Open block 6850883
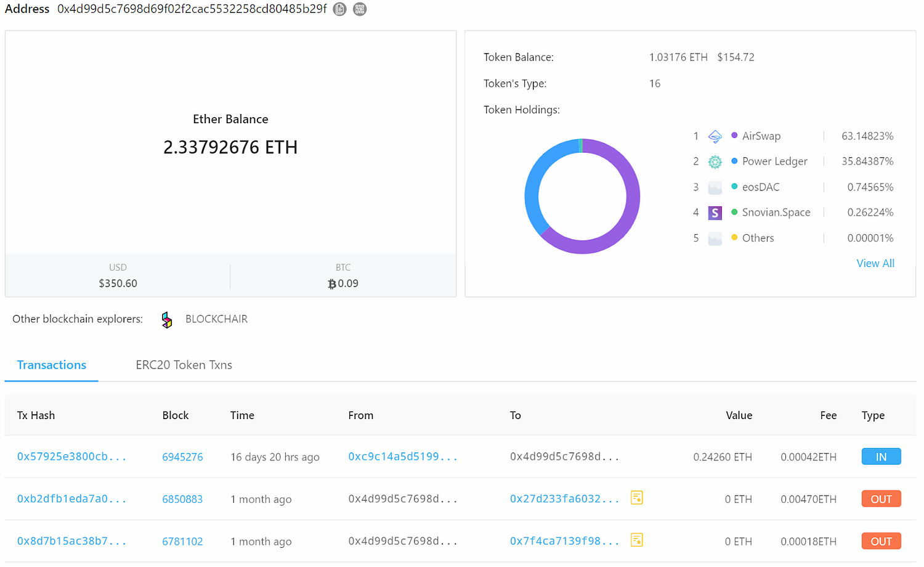The image size is (924, 567). click(x=182, y=499)
